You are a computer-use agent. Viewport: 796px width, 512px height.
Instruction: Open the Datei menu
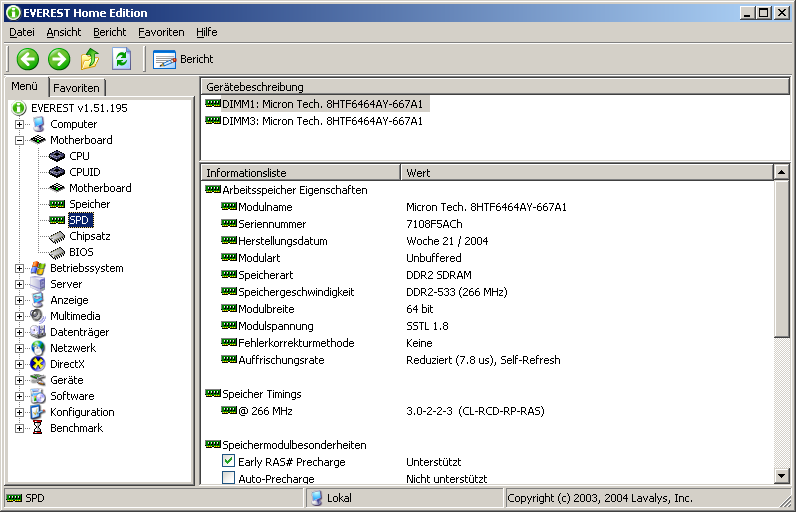pos(22,32)
